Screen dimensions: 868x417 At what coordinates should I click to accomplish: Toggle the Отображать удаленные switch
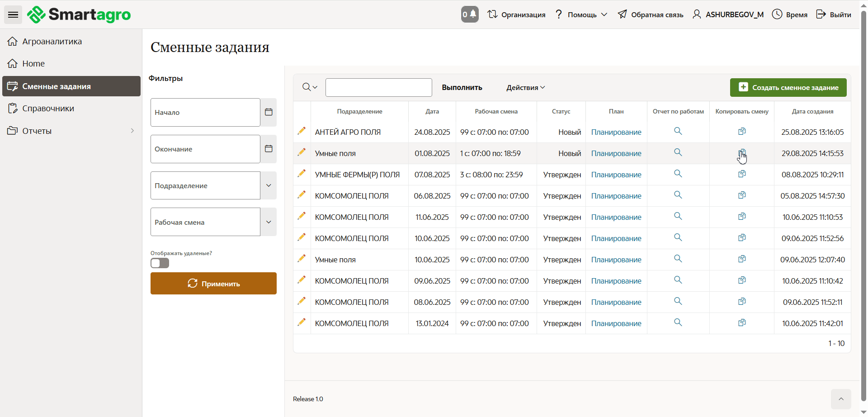160,263
